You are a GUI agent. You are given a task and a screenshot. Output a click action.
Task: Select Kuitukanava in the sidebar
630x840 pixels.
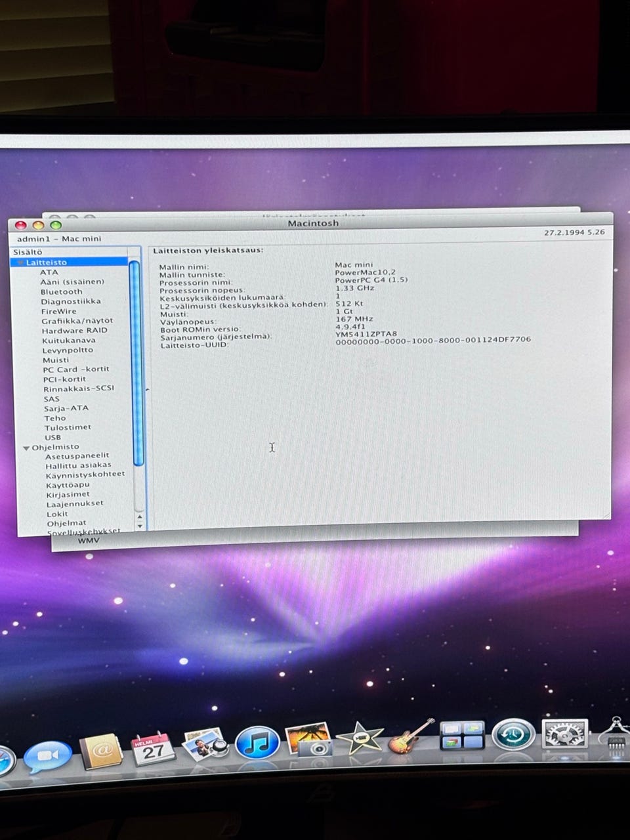(69, 340)
